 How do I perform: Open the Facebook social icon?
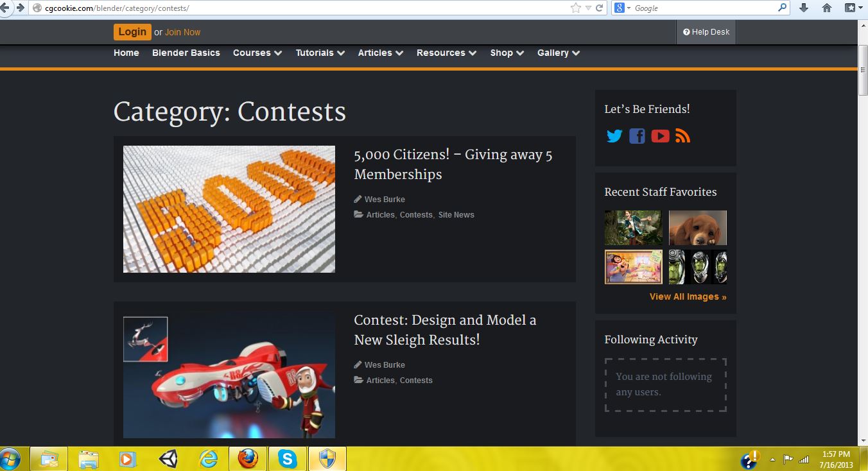coord(637,136)
